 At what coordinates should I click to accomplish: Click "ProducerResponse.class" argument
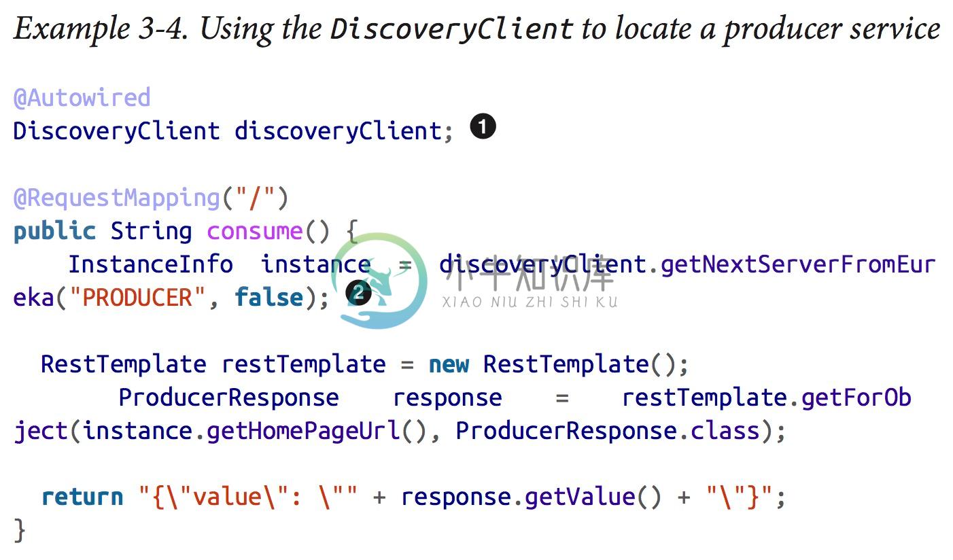point(607,430)
